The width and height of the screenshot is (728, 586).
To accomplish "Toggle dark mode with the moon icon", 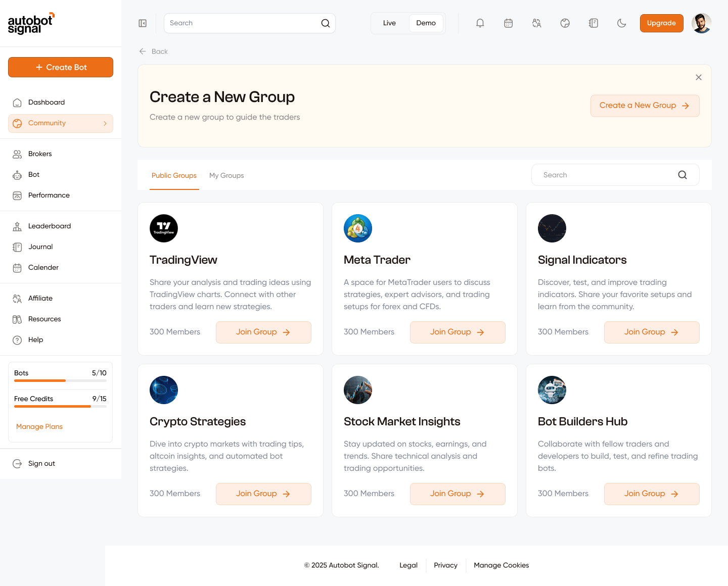I will click(622, 23).
